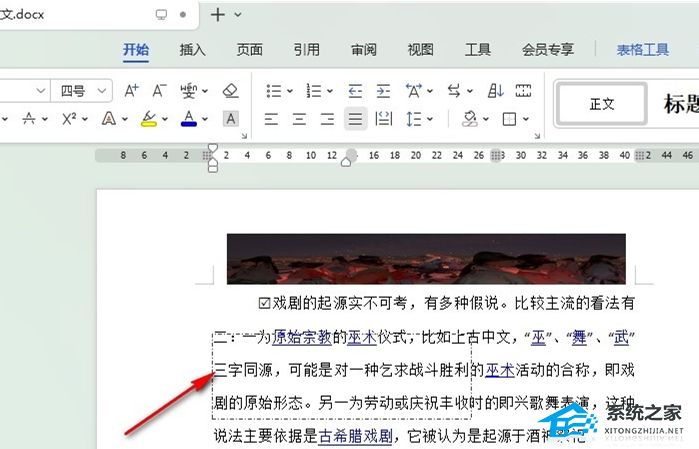Click the decrease indent icon
The height and width of the screenshot is (449, 699).
coord(355,91)
